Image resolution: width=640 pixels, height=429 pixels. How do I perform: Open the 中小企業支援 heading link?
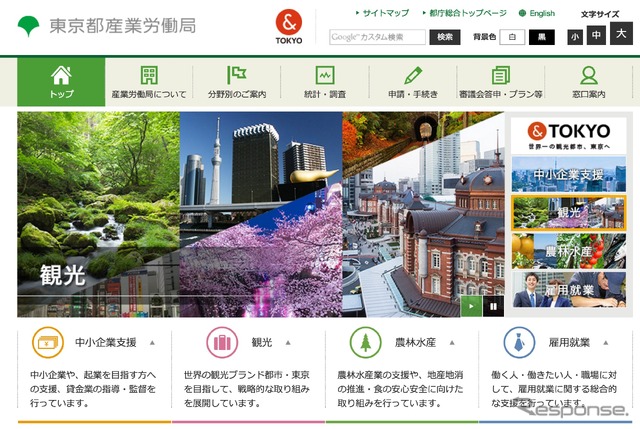pos(106,342)
